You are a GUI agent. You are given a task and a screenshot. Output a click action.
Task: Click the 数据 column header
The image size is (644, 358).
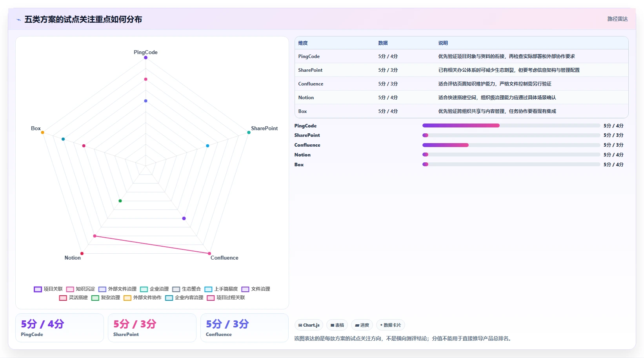click(x=383, y=43)
